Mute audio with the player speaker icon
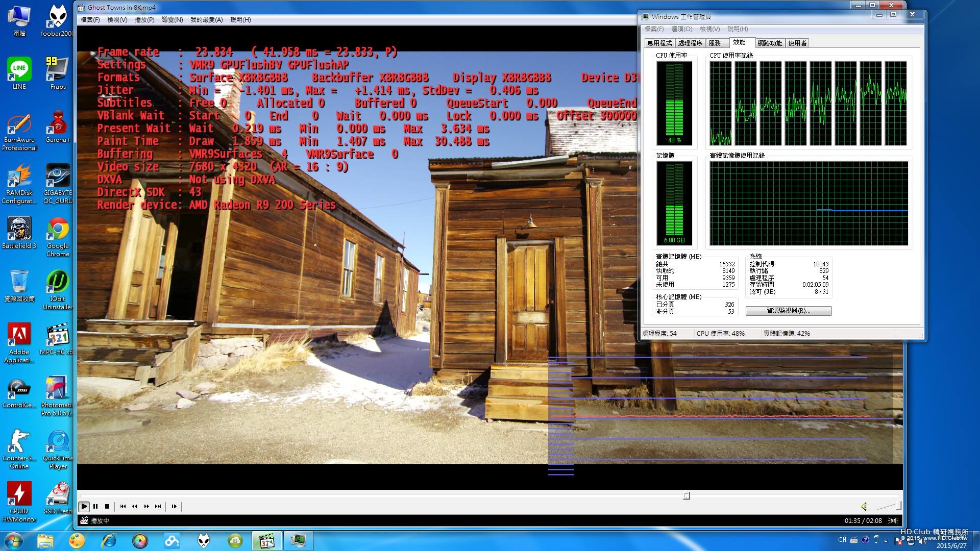Screen dimensions: 980x551 pos(864,507)
